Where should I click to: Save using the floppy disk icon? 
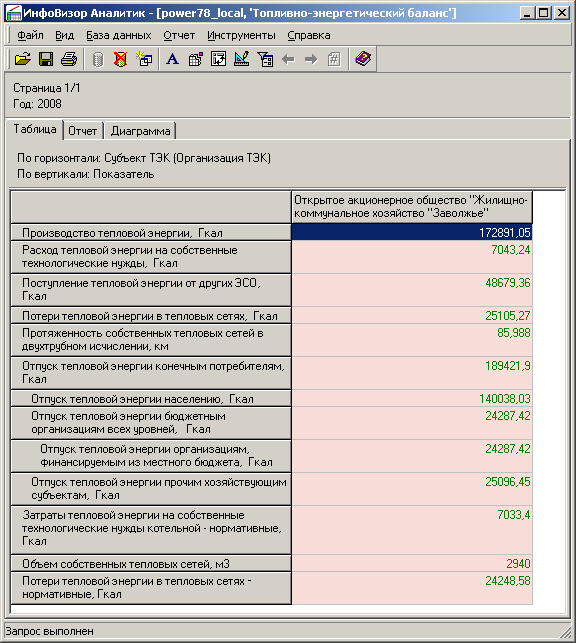coord(46,59)
